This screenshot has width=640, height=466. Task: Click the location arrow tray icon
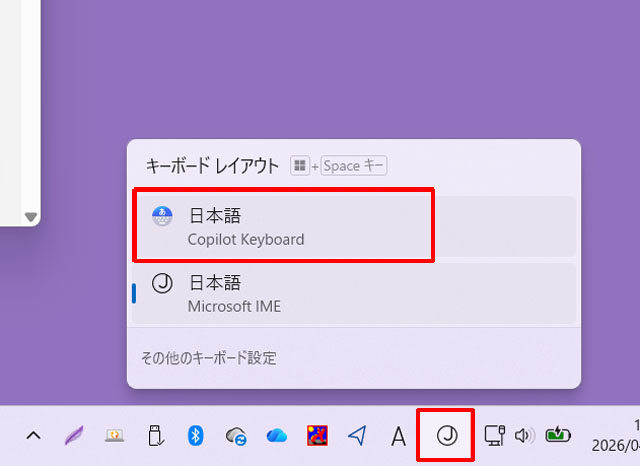[357, 435]
